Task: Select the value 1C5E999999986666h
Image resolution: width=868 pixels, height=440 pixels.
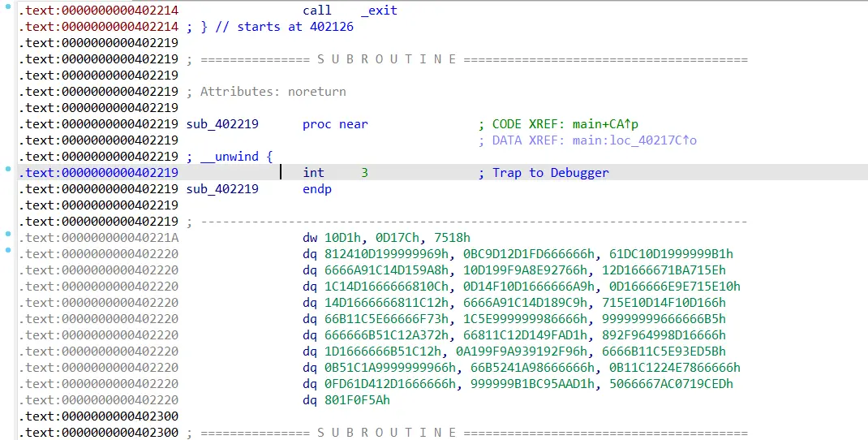Action: click(x=526, y=319)
